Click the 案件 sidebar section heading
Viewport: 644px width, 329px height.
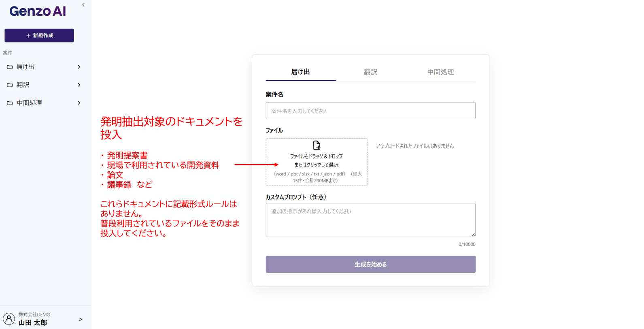pyautogui.click(x=8, y=53)
